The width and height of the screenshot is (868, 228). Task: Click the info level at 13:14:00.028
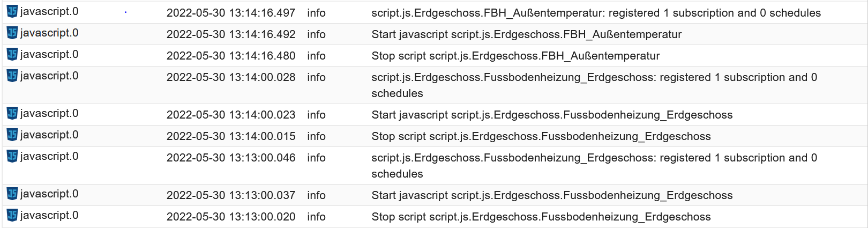pyautogui.click(x=316, y=77)
